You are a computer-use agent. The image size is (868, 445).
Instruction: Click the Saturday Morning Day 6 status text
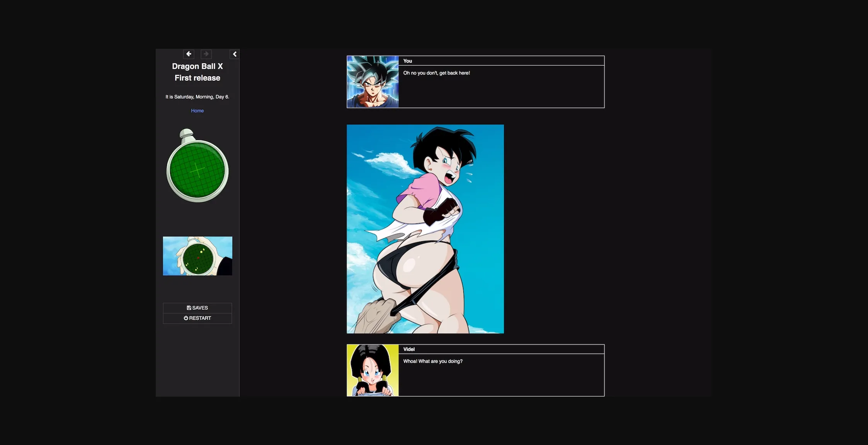pos(197,97)
